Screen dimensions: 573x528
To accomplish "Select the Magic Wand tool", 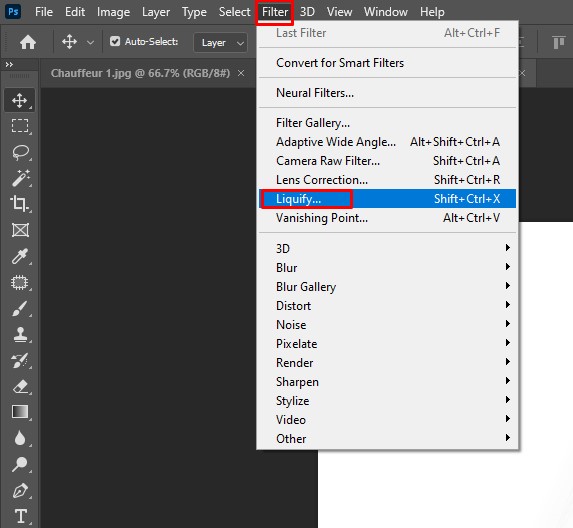I will point(20,178).
